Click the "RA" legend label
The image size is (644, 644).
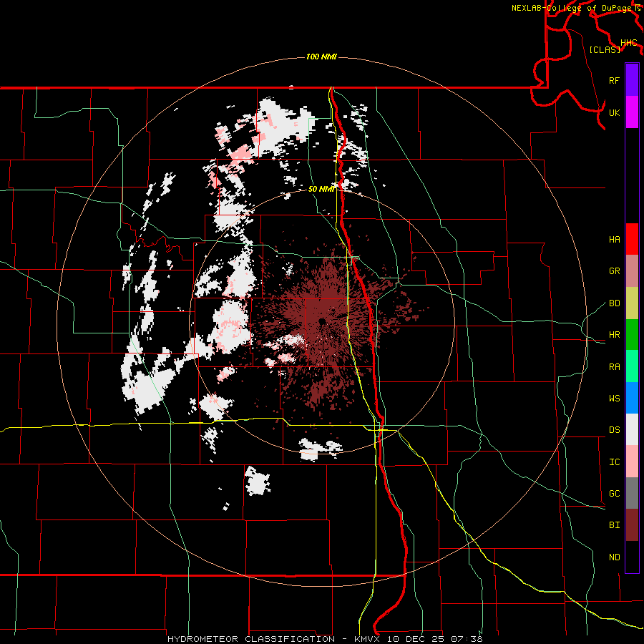(x=614, y=367)
